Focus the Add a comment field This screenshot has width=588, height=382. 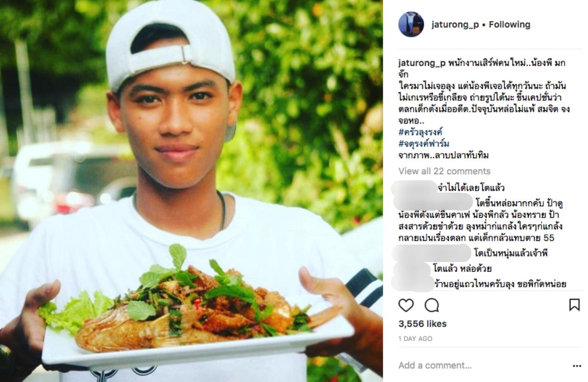click(482, 365)
